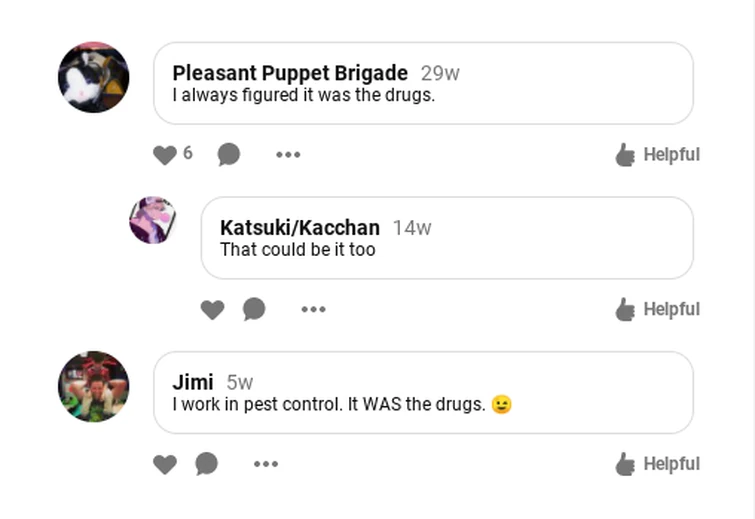Reply to Jimi's pest control comment
The width and height of the screenshot is (755, 519).
[207, 464]
